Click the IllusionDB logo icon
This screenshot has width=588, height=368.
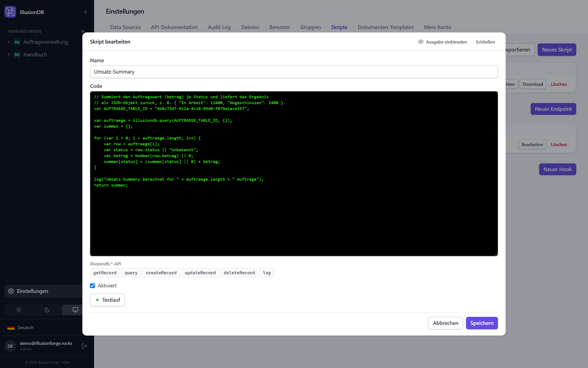click(10, 12)
